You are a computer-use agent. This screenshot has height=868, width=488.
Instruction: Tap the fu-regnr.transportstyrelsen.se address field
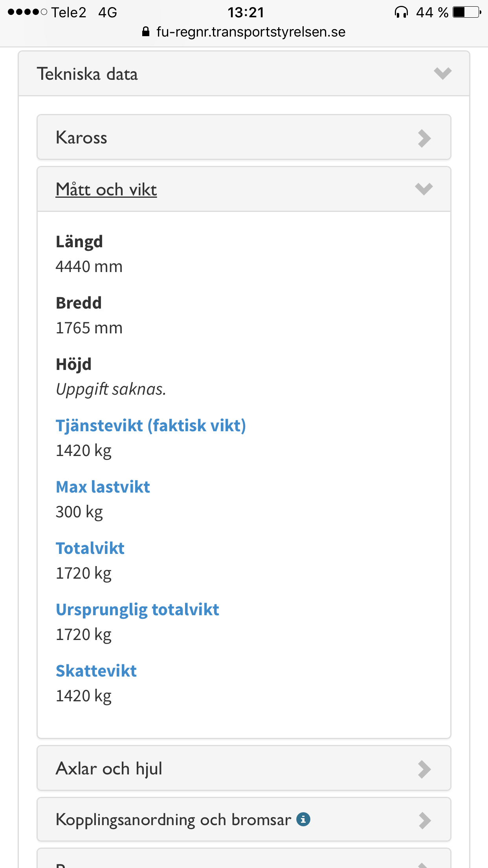[x=251, y=32]
